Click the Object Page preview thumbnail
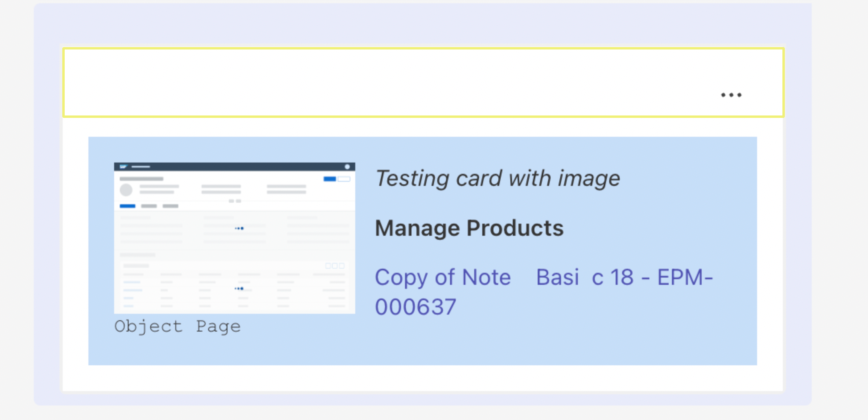 coord(234,237)
